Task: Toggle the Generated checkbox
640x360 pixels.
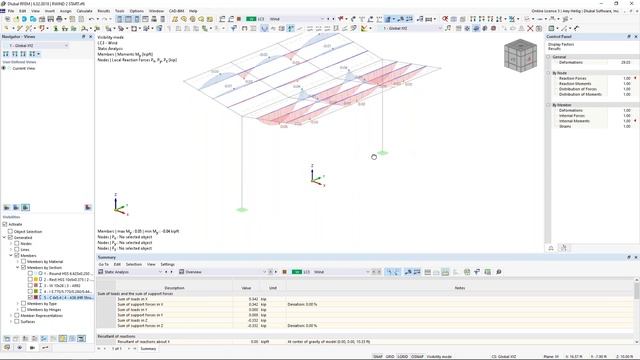Action: [x=11, y=238]
